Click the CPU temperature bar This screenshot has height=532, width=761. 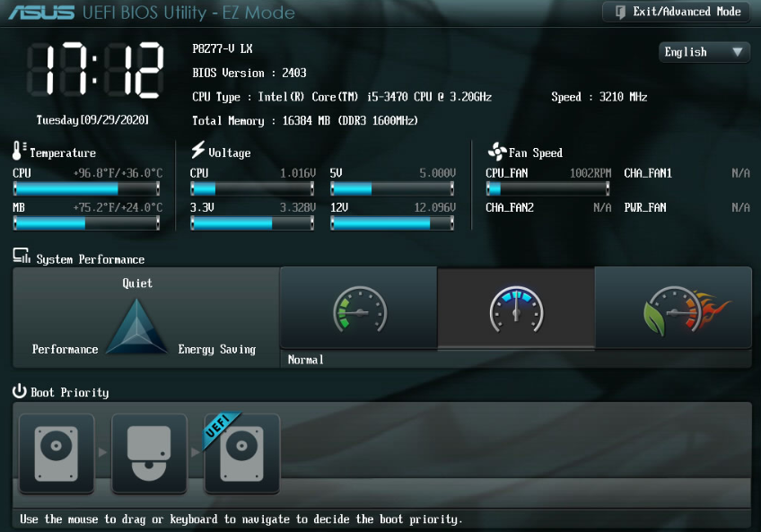[87, 188]
